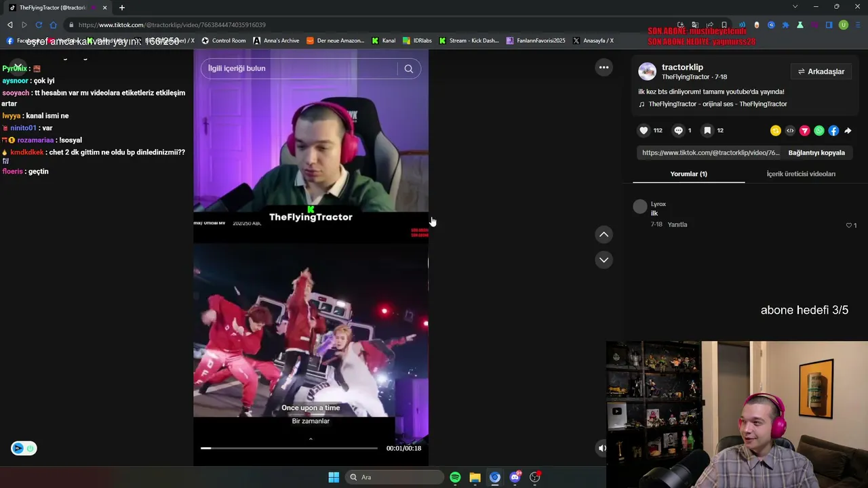Share the video on Facebook
This screenshot has height=488, width=868.
click(833, 131)
